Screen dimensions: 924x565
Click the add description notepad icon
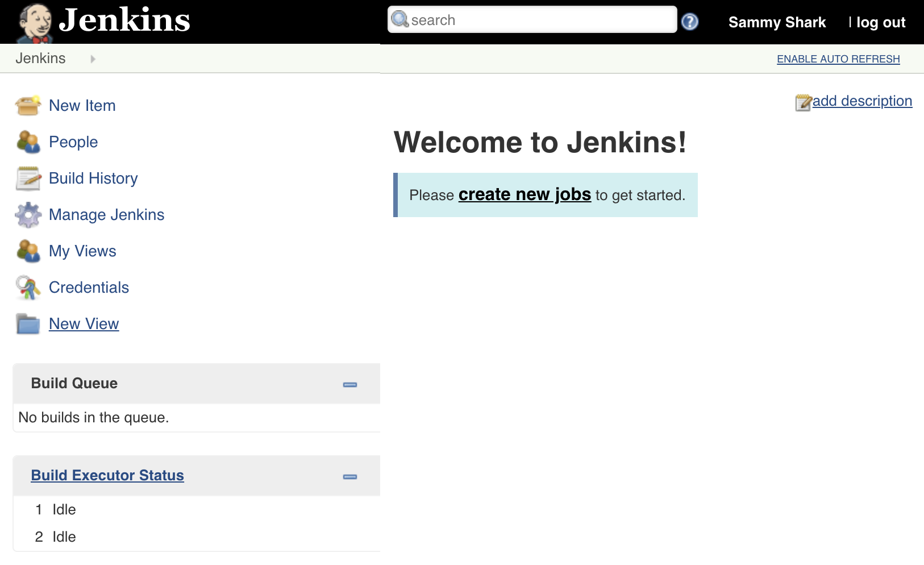click(x=803, y=102)
